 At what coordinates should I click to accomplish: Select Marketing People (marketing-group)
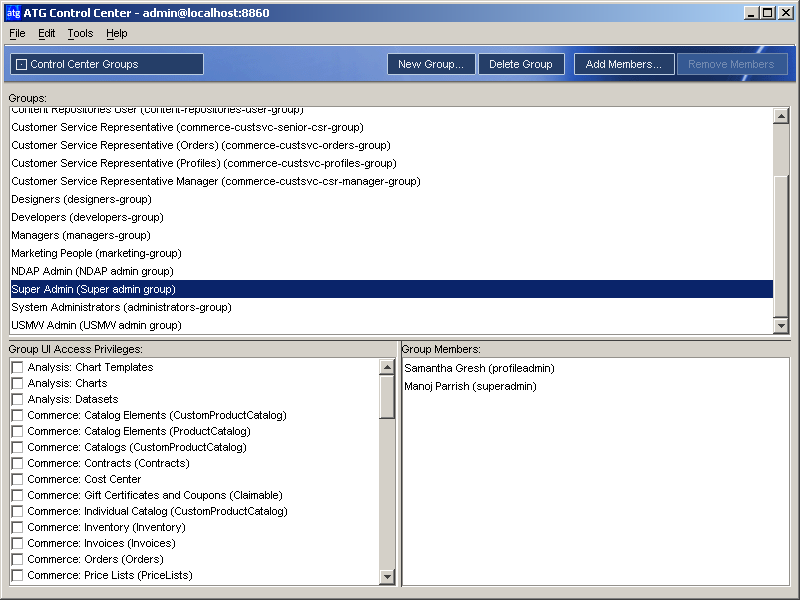tap(391, 253)
